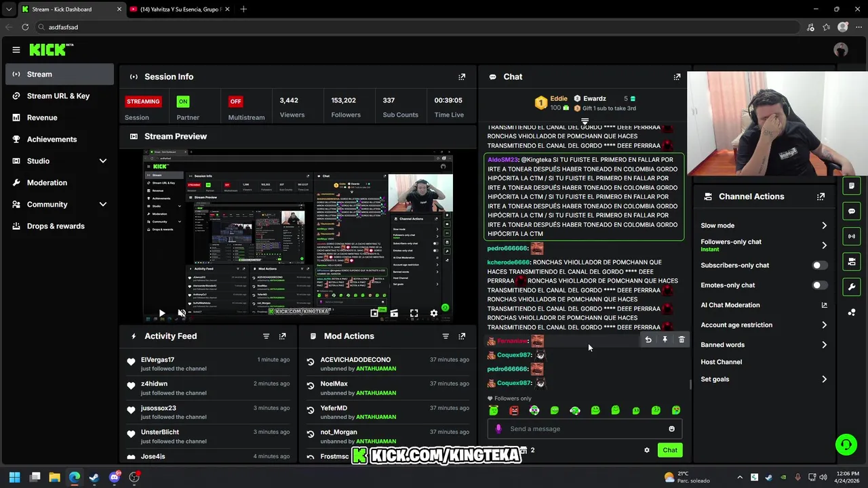Expand Followers-only chat options
868x488 pixels.
pos(824,245)
